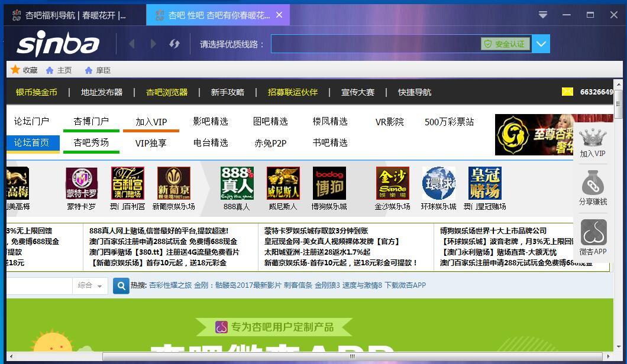627x364 pixels.
Task: Open the 主页 home bookmark
Action: point(59,70)
